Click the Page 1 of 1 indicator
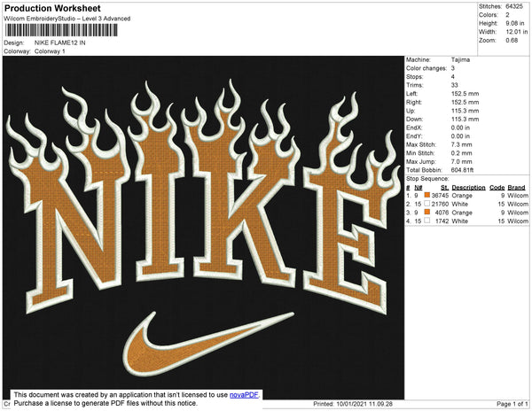532x411 pixels. coord(512,404)
